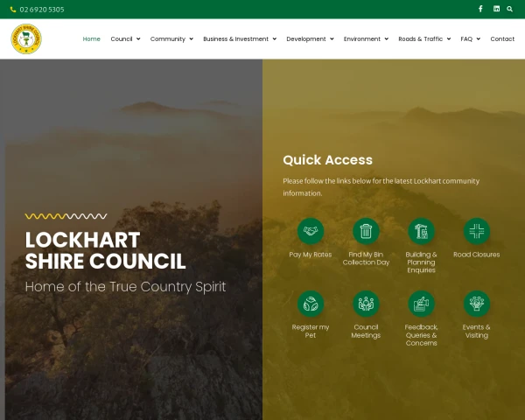Open the Business & Investment menu item

(235, 38)
